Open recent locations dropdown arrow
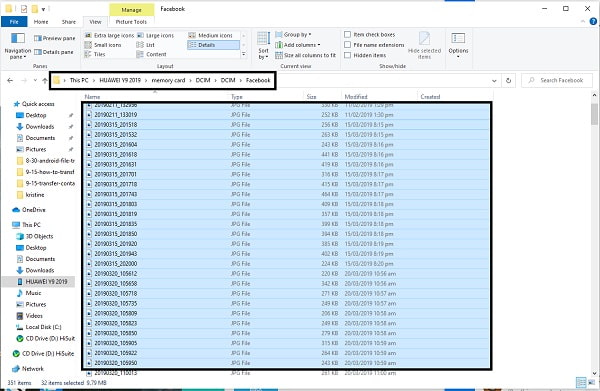600x391 pixels. pyautogui.click(x=35, y=80)
